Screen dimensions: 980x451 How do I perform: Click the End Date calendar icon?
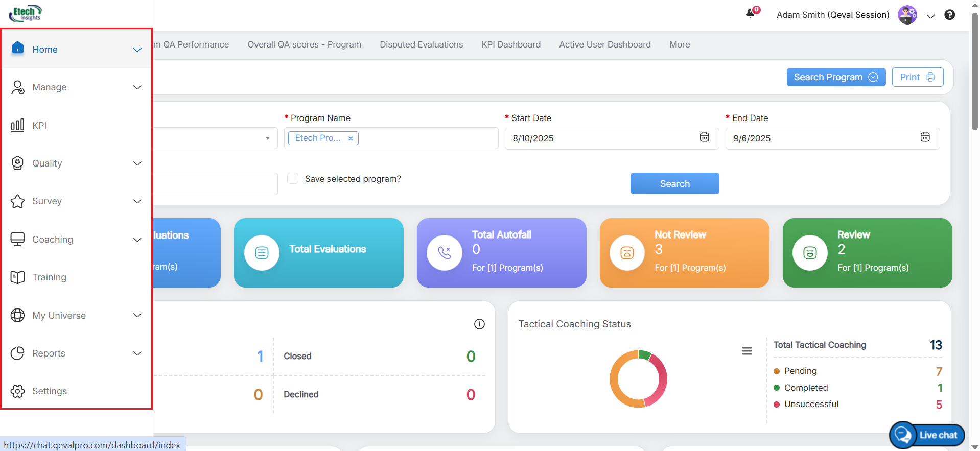coord(925,137)
